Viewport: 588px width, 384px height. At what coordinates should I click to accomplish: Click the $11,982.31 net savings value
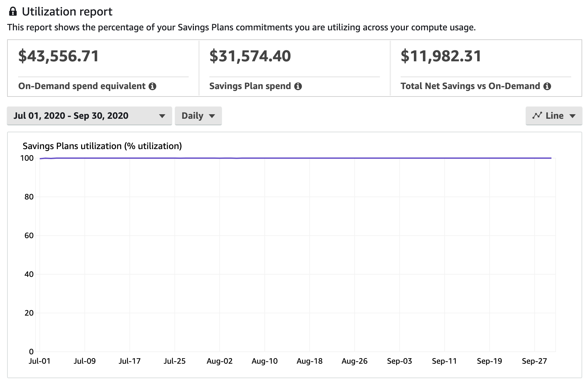click(x=441, y=56)
